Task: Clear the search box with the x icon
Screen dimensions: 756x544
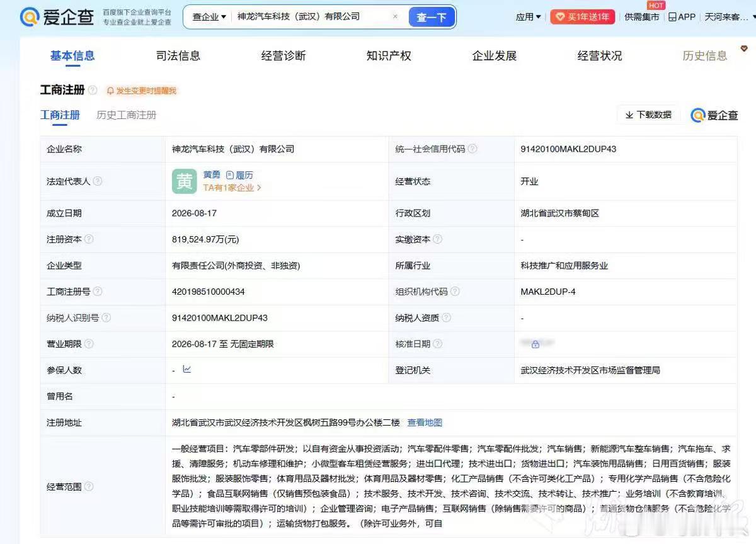Action: [x=395, y=17]
